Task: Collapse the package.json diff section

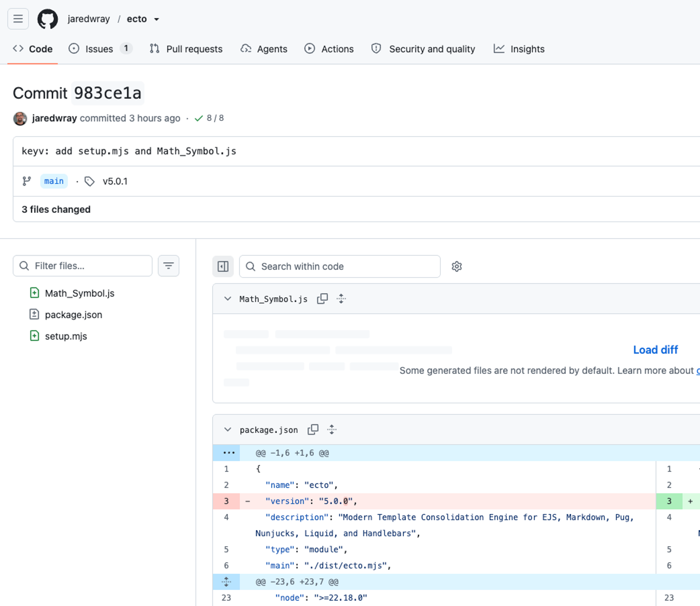Action: [x=228, y=429]
